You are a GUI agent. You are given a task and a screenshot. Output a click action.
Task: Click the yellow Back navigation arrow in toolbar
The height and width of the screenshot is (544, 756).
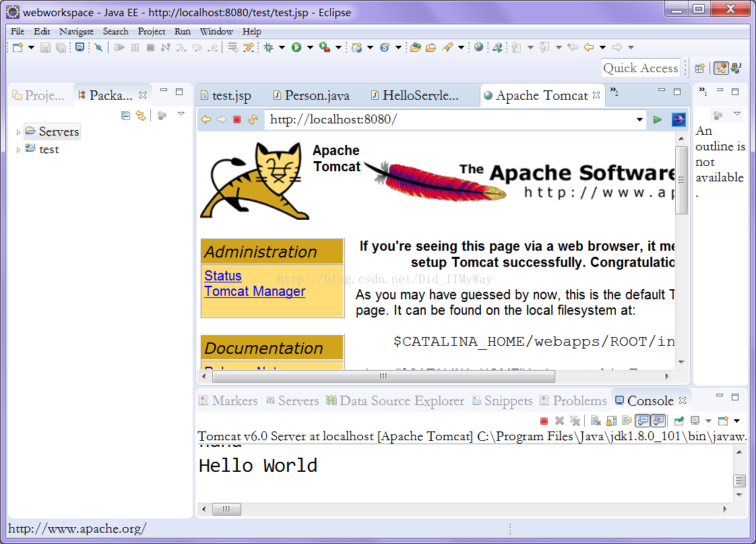point(589,47)
